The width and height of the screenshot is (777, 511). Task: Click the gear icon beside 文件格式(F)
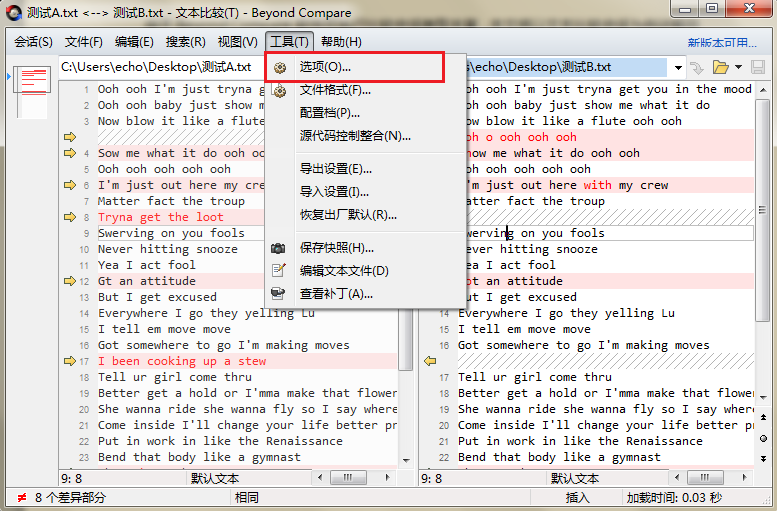(279, 91)
